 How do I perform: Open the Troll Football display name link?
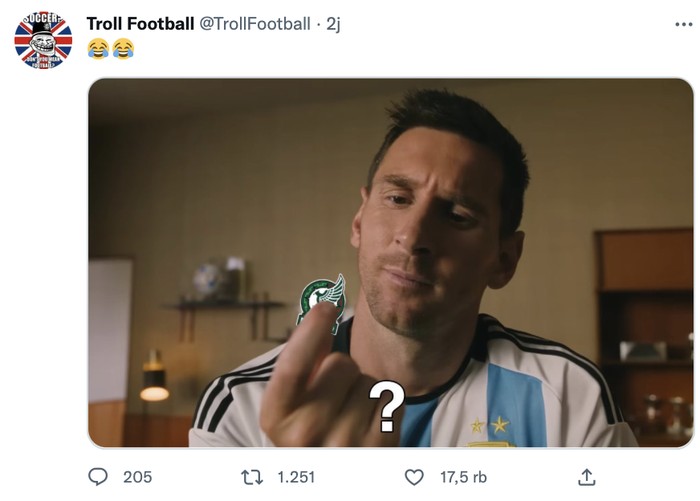pos(140,23)
